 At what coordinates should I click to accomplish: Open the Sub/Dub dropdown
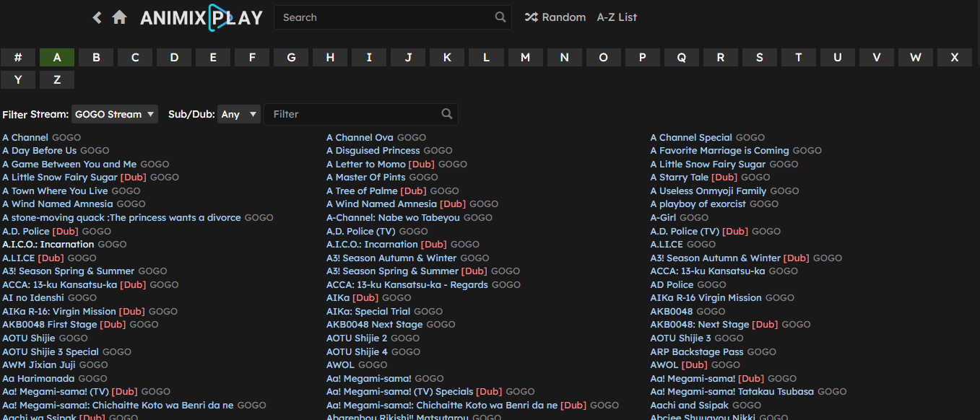click(x=239, y=114)
